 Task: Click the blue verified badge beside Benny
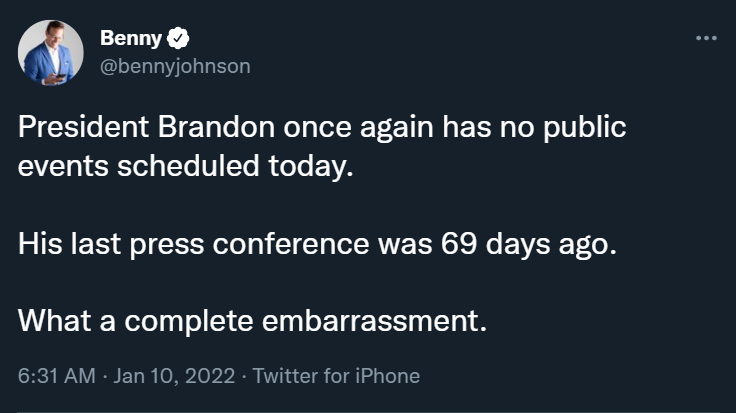[x=179, y=39]
